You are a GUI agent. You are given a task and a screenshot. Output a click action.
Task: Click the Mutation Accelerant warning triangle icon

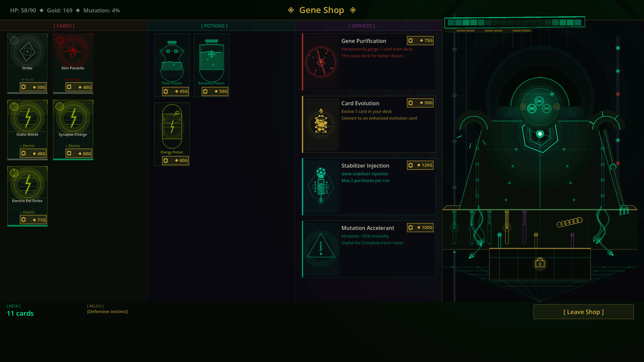pos(321,249)
